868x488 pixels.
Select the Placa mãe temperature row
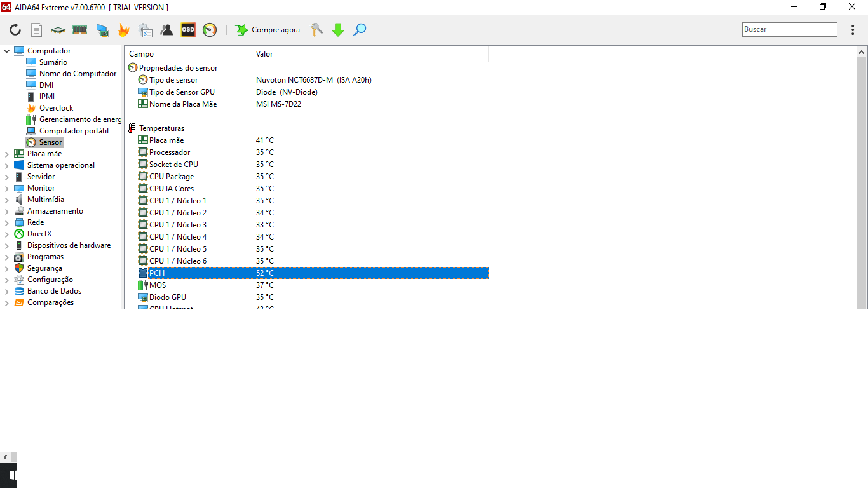click(x=307, y=140)
